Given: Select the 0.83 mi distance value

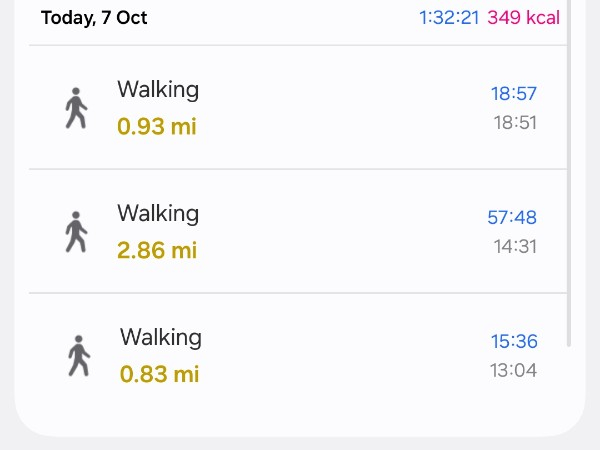Looking at the screenshot, I should [x=160, y=374].
